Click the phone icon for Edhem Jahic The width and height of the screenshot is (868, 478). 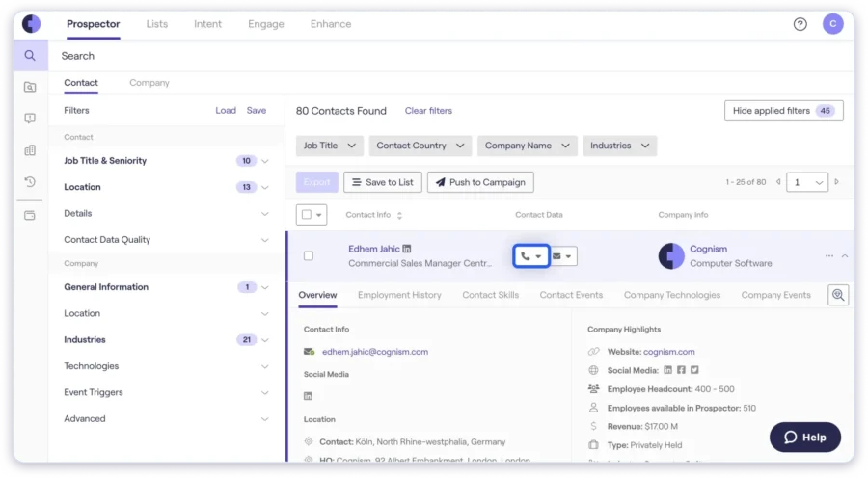tap(526, 256)
